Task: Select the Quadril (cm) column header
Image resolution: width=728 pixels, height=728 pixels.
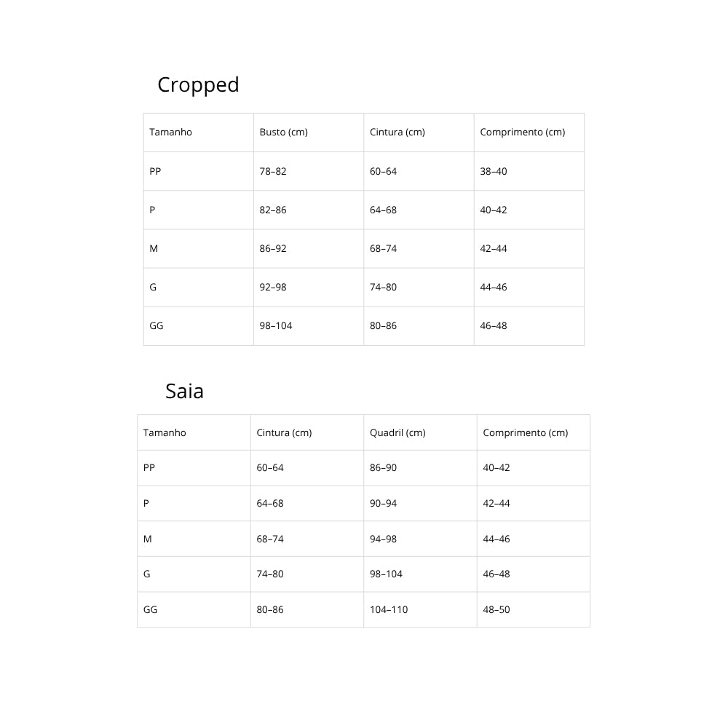Action: coord(397,432)
